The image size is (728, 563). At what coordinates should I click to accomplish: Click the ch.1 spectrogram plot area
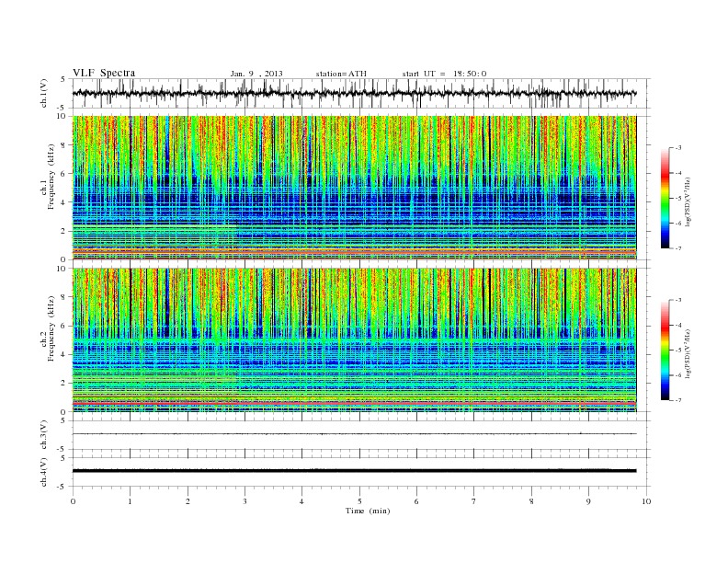tap(355, 188)
